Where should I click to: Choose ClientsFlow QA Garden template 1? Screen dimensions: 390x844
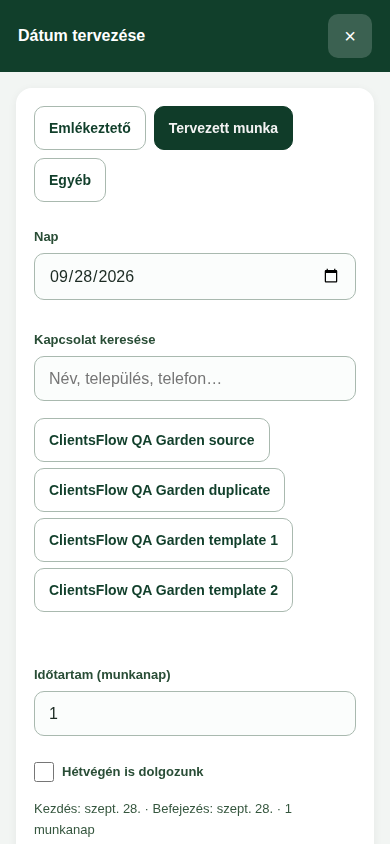tap(164, 540)
